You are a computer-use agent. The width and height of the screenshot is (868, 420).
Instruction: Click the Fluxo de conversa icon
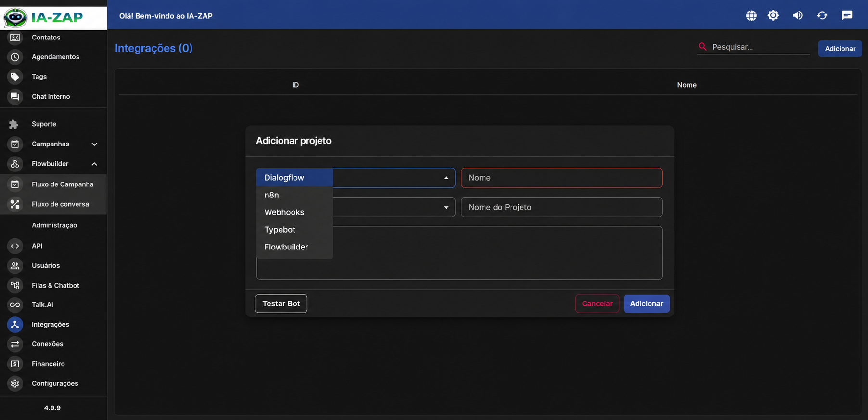(x=15, y=204)
